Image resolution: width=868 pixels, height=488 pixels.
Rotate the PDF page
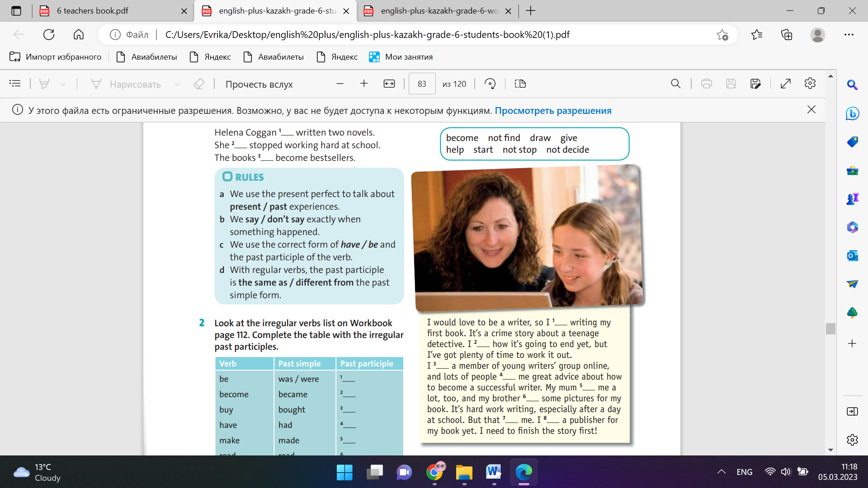490,84
